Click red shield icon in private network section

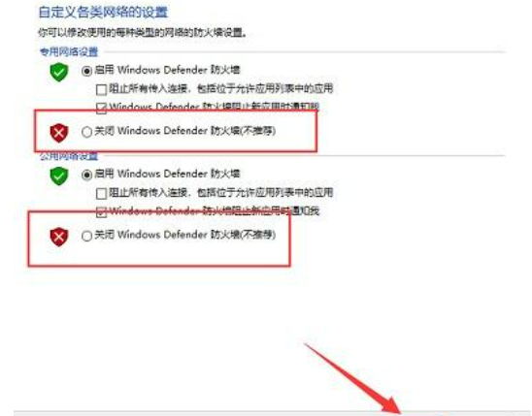[58, 133]
